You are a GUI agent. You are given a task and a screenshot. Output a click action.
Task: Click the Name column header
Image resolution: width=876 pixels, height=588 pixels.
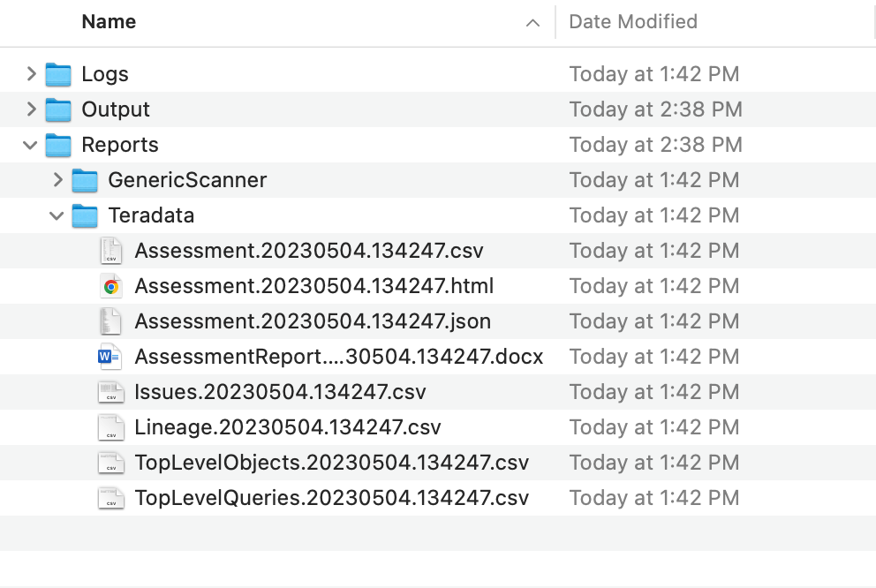coord(108,21)
